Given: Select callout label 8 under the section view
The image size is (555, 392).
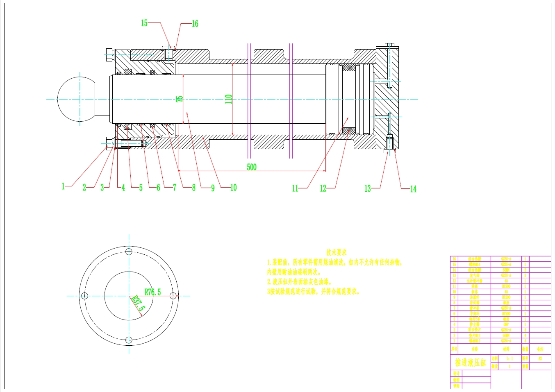Looking at the screenshot, I should point(194,188).
